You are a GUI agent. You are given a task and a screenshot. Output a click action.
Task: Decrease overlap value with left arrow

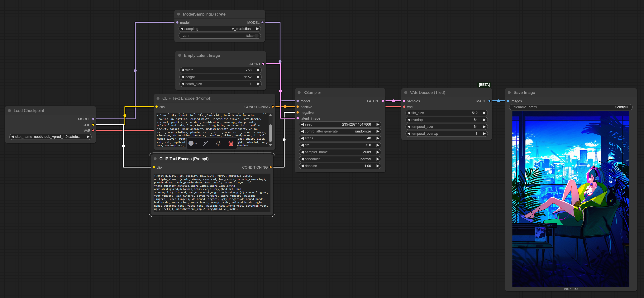tap(409, 120)
